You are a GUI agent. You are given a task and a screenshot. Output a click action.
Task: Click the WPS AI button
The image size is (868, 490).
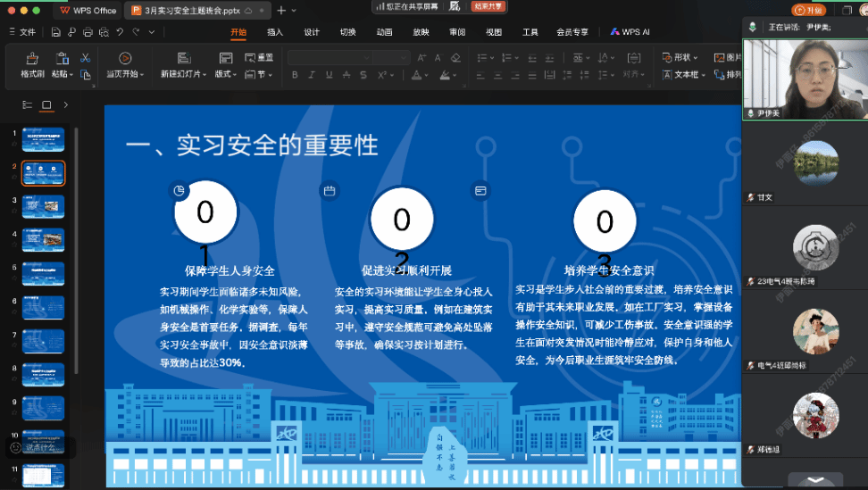click(630, 32)
